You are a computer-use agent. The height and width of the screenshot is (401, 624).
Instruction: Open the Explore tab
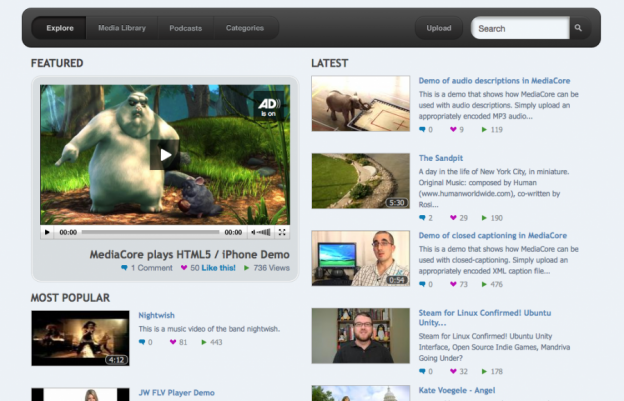pyautogui.click(x=59, y=28)
